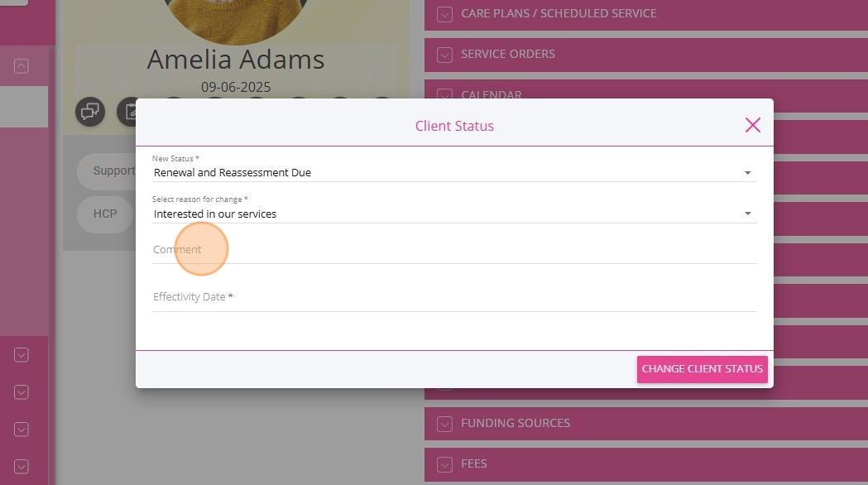Viewport: 868px width, 485px height.
Task: Open the New Status dropdown
Action: point(453,173)
